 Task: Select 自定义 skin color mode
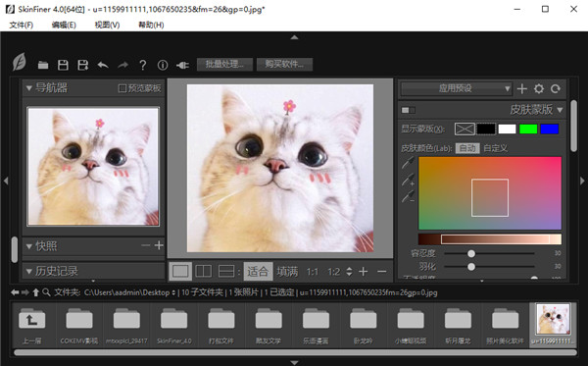click(495, 148)
